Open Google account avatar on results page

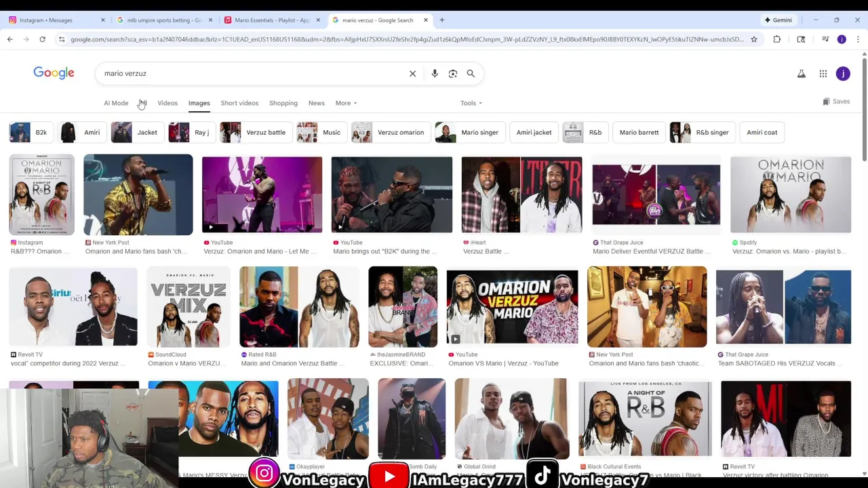[843, 73]
